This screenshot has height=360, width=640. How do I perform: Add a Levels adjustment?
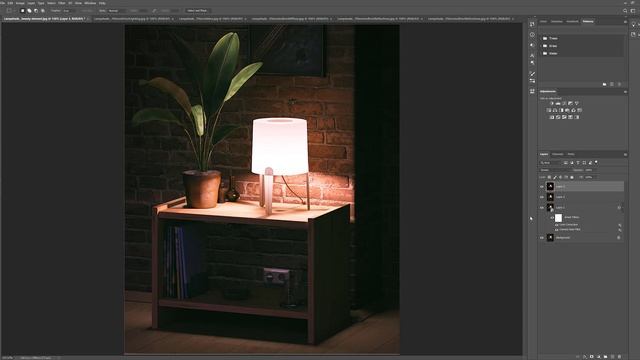558,104
